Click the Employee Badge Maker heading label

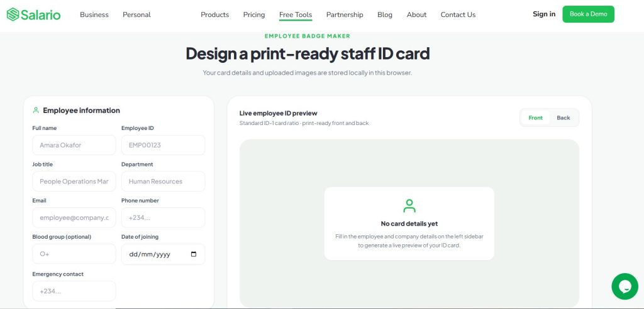307,36
